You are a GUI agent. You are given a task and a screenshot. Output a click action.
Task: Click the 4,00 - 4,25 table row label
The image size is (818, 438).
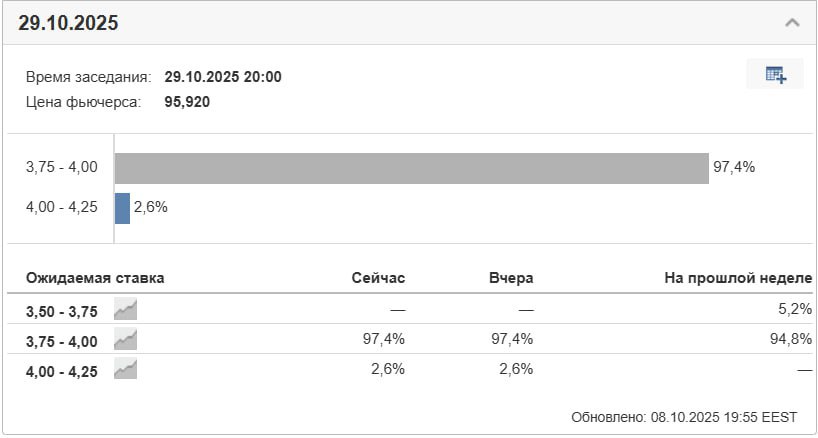coord(62,371)
